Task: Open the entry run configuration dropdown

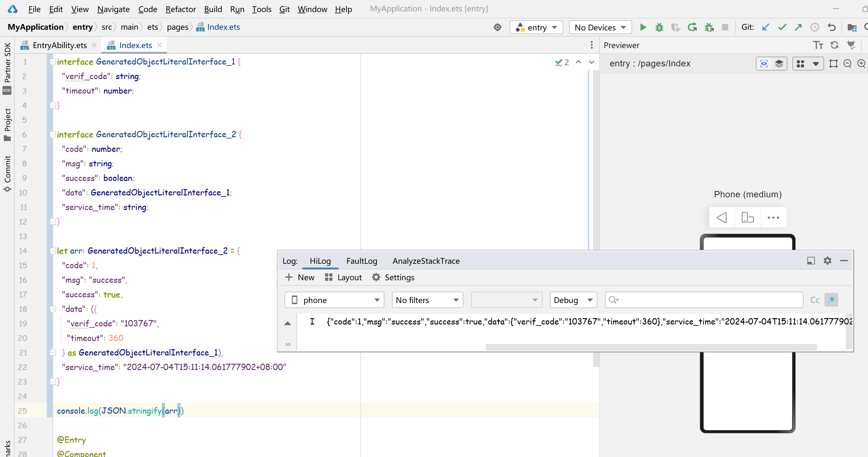Action: click(x=536, y=27)
